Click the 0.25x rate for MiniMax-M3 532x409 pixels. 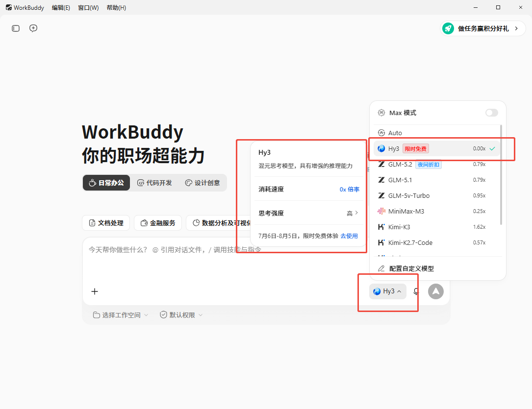point(479,211)
